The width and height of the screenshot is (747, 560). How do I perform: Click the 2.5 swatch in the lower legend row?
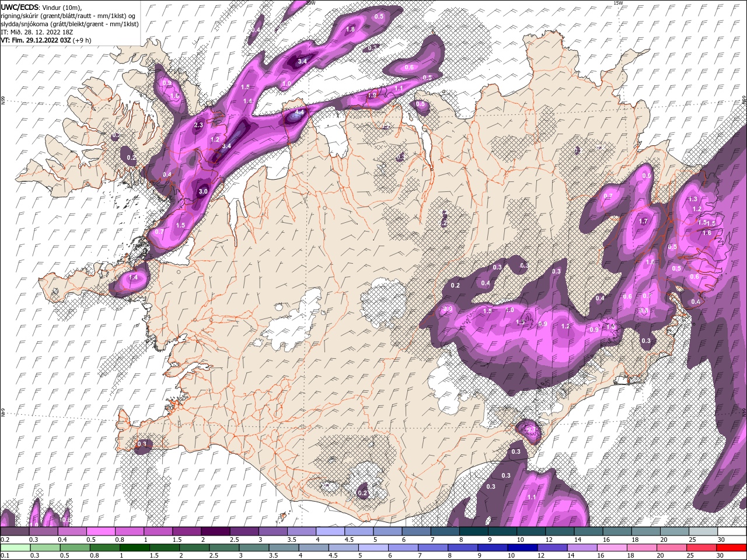[x=224, y=548]
